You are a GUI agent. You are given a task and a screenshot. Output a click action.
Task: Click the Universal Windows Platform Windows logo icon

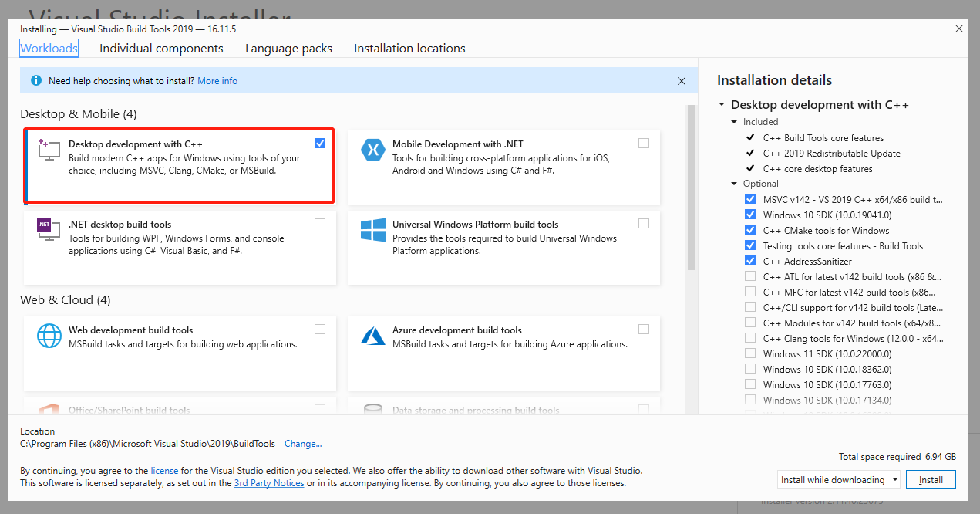pyautogui.click(x=373, y=230)
